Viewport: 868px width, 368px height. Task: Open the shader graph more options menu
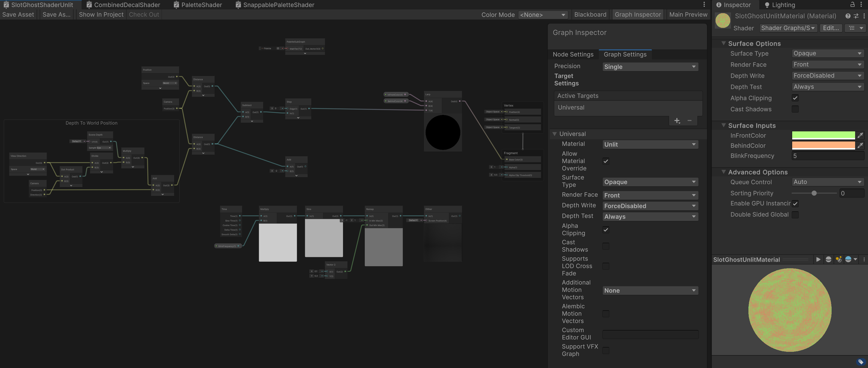click(x=704, y=4)
